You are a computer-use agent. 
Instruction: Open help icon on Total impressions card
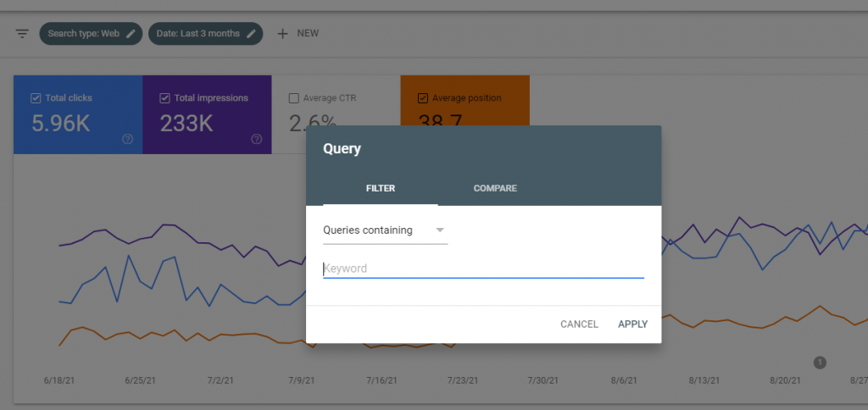(x=256, y=139)
